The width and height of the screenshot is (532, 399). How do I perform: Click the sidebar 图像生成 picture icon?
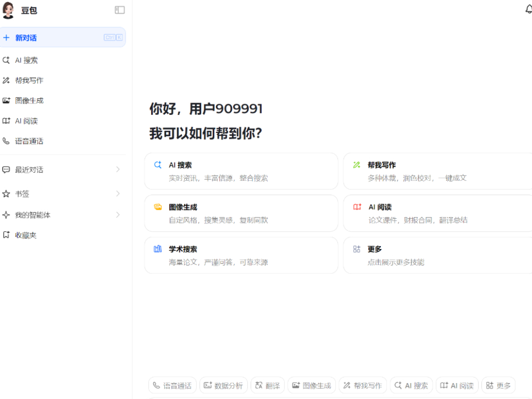(x=6, y=101)
